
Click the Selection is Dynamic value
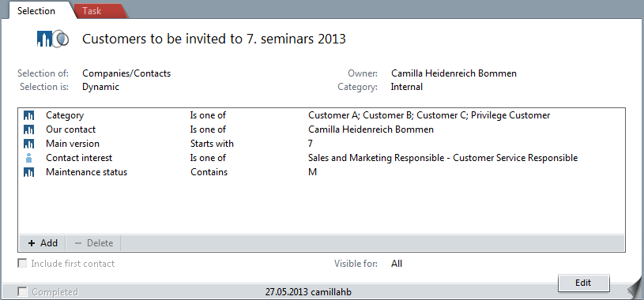100,87
